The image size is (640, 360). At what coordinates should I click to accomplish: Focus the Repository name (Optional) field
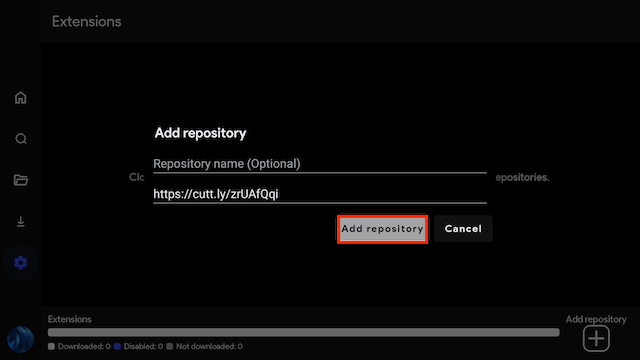[320, 164]
